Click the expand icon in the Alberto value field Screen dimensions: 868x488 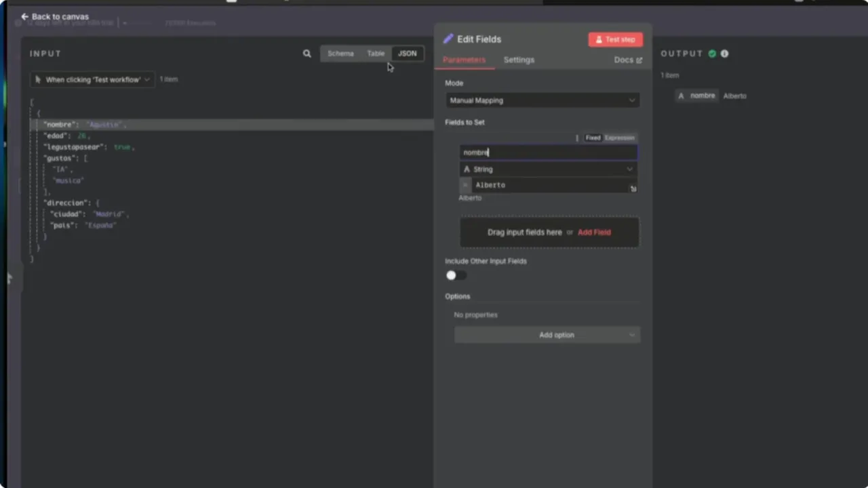pos(633,188)
